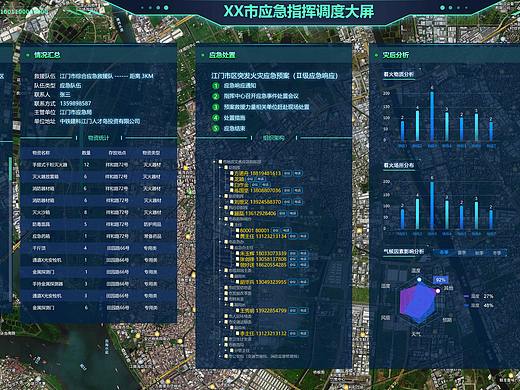Click step 2 circle icon for 指挥中心 meeting
520x390 pixels.
pyautogui.click(x=216, y=96)
